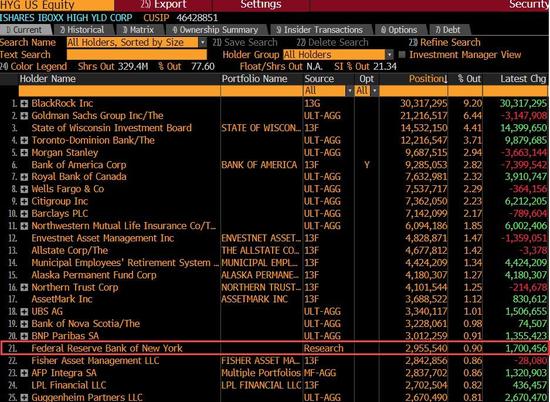This screenshot has height=402, width=550.
Task: Open the Color Legend
Action: (x=33, y=67)
